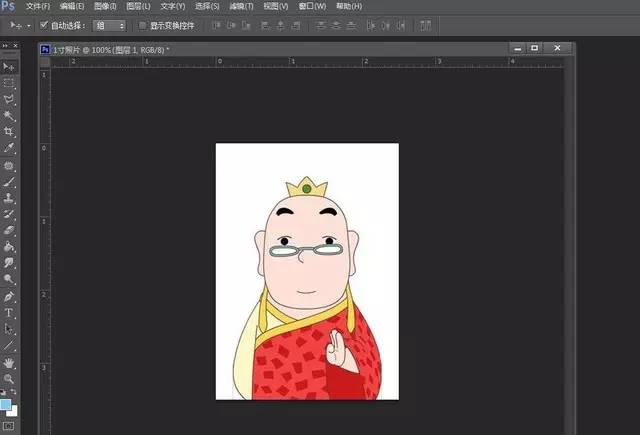This screenshot has width=640, height=435.
Task: Click the Ps logo in menu bar
Action: (x=8, y=6)
